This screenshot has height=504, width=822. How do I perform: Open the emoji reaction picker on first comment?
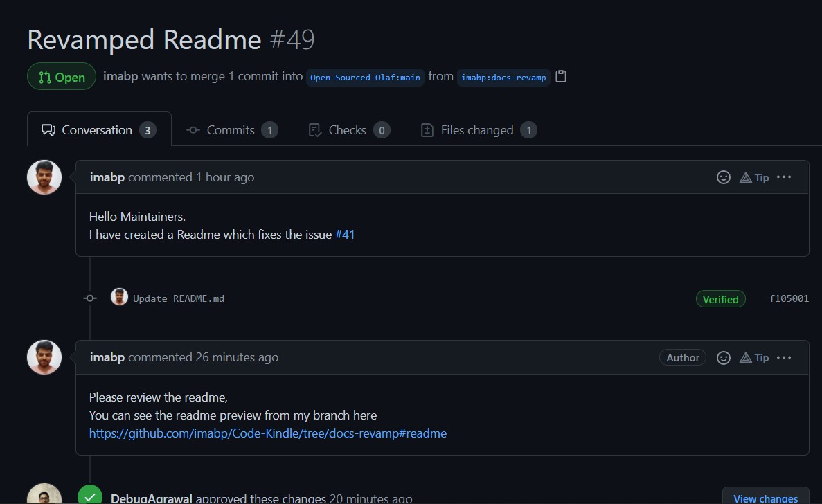click(x=724, y=177)
